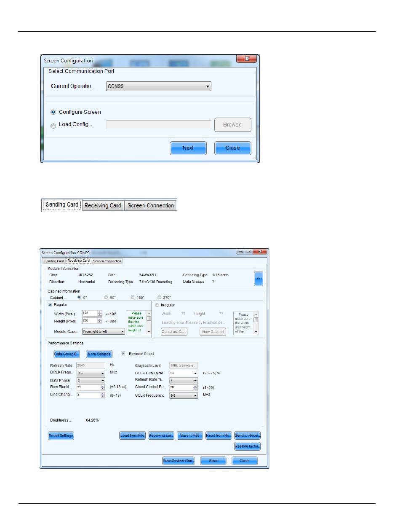Click Close at the bottom of the COM99 window
The image size is (400, 532).
245,461
